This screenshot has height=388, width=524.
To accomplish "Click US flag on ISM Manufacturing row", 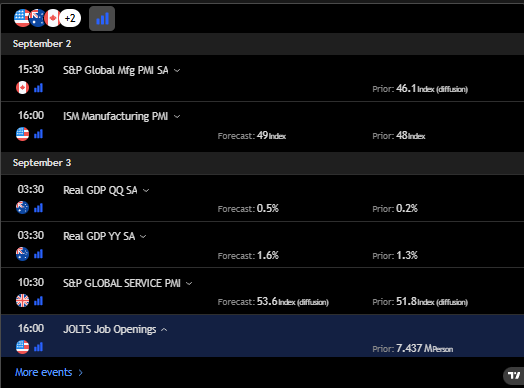I will tap(22, 134).
